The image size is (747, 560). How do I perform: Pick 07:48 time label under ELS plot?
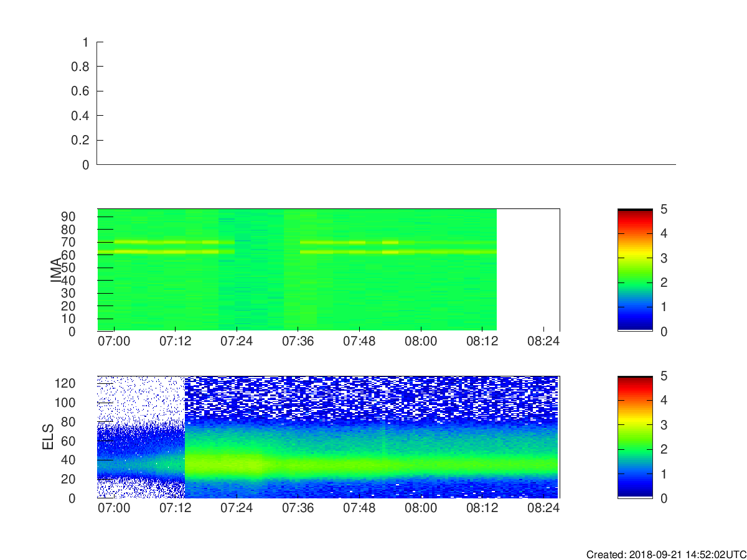359,508
